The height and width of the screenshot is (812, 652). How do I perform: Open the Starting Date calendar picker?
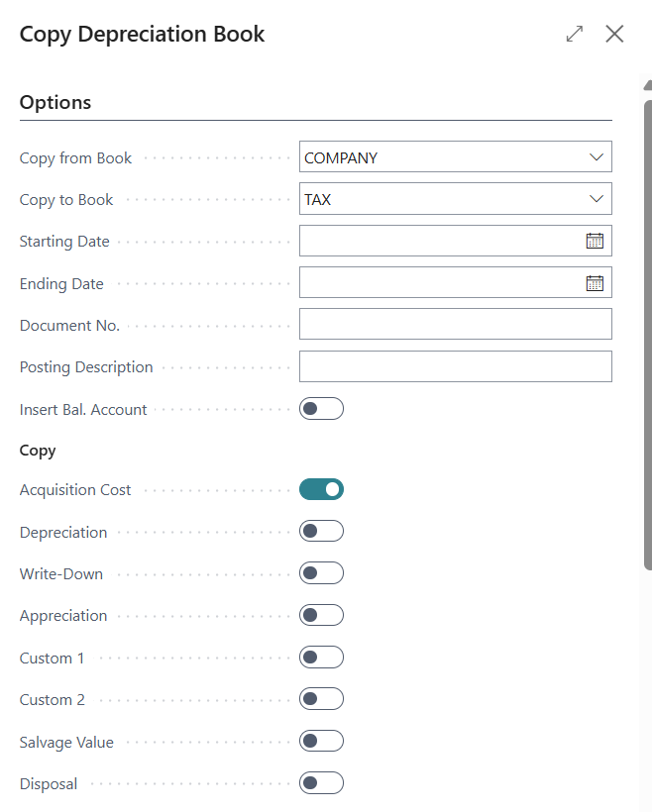pos(595,241)
